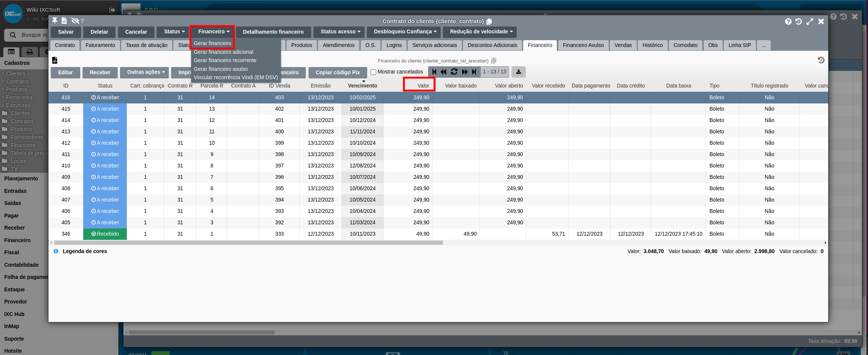Open the list view tab icon in sidebar
The height and width of the screenshot is (355, 868).
[x=11, y=52]
